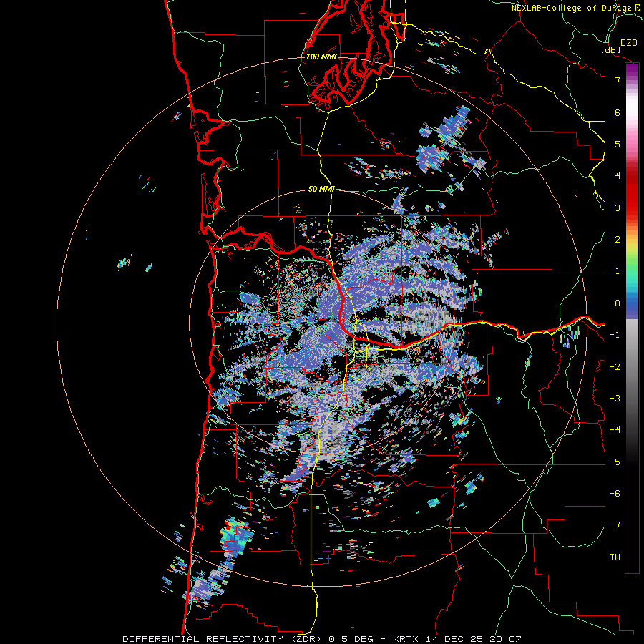Viewport: 644px width, 644px height.
Task: Click the purple top of the color bar
Action: coord(632,70)
